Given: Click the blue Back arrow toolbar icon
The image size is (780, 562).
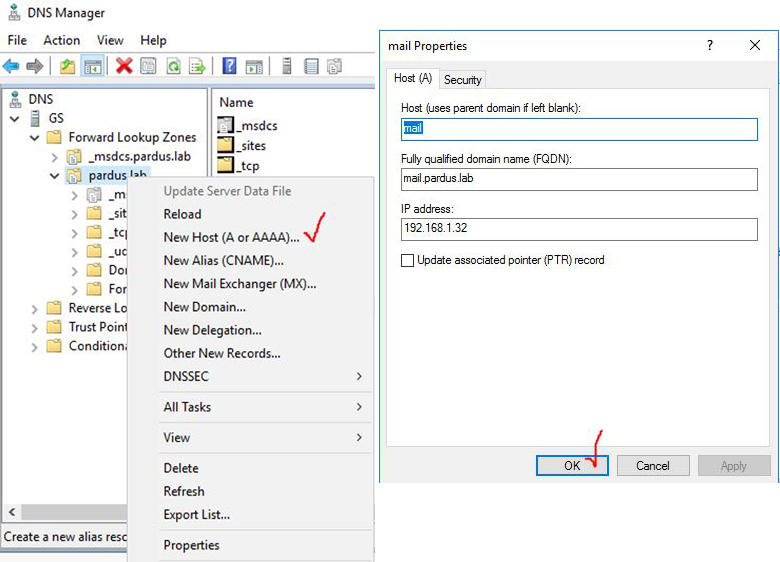Looking at the screenshot, I should click(11, 66).
